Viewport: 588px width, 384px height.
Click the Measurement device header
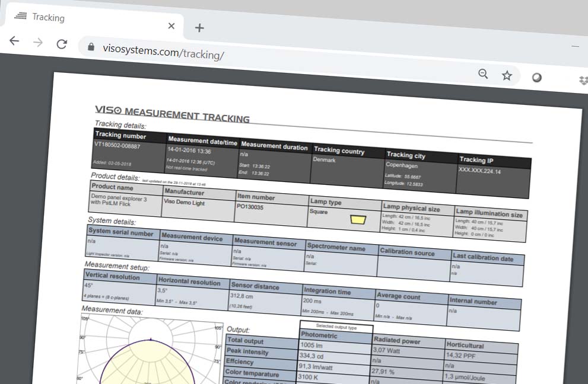192,237
